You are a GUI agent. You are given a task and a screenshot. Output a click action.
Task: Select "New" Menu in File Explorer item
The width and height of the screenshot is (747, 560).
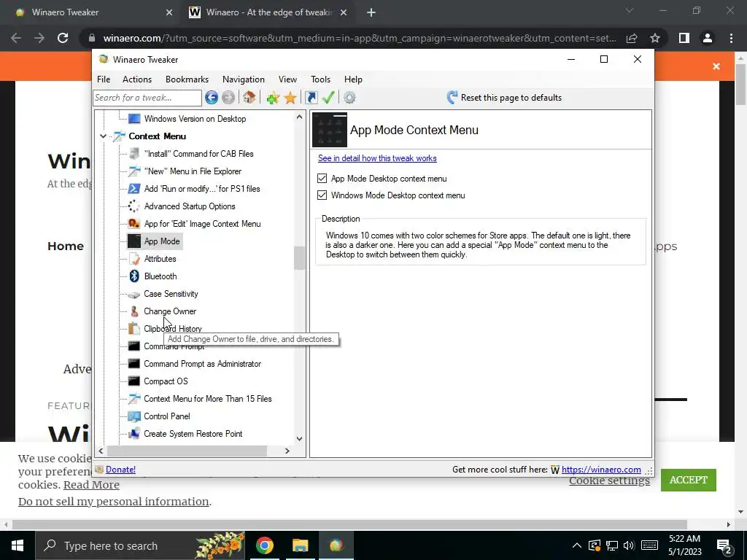coord(193,171)
